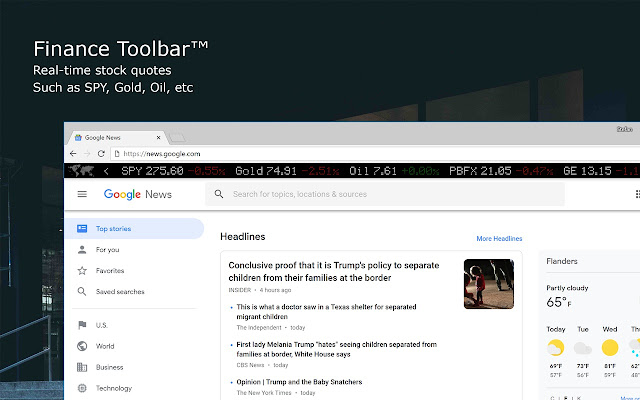Image resolution: width=640 pixels, height=400 pixels.
Task: Click the browser reload button
Action: pyautogui.click(x=101, y=153)
